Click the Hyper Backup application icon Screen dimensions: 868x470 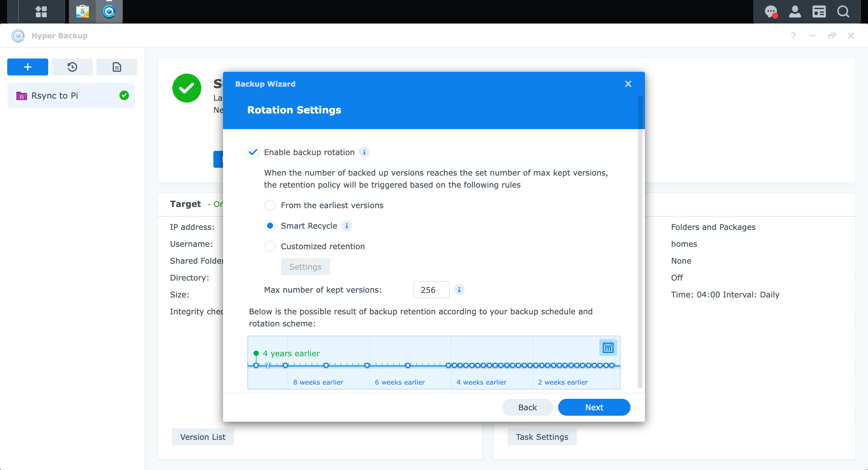[109, 11]
